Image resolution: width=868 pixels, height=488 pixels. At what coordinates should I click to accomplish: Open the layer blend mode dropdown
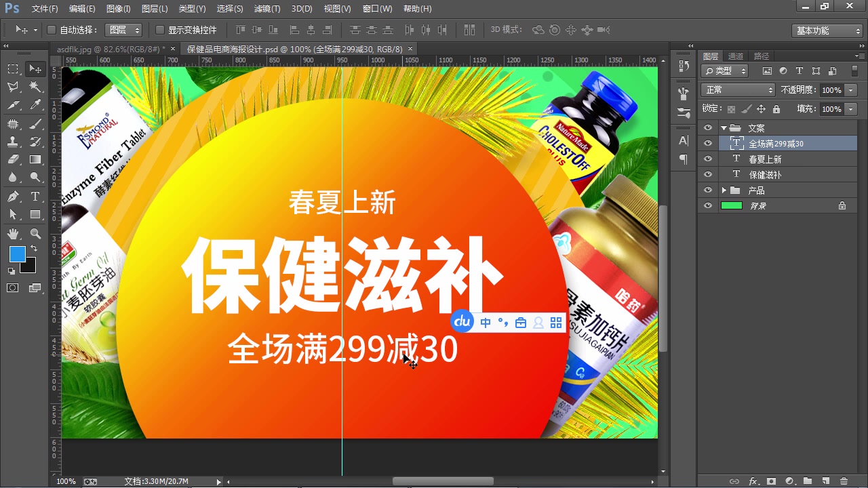[x=738, y=90]
